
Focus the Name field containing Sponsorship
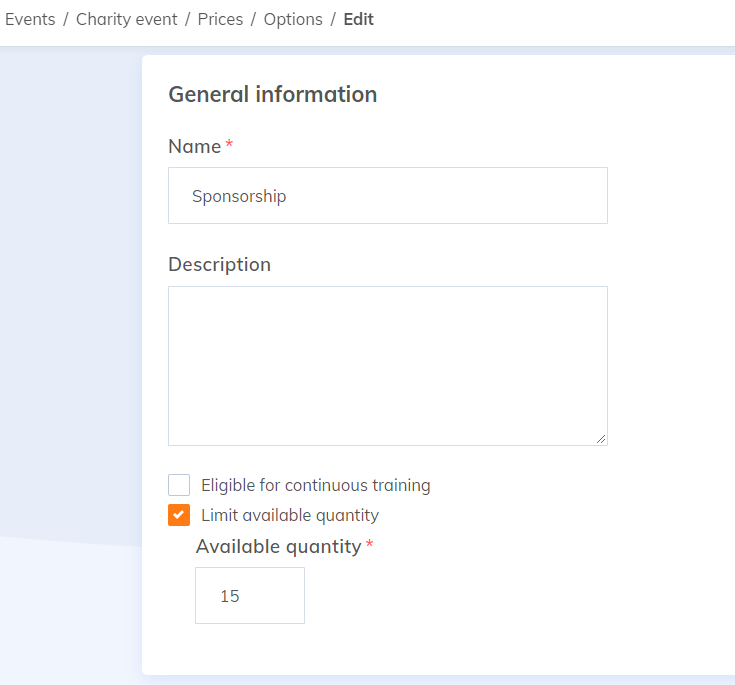(387, 196)
